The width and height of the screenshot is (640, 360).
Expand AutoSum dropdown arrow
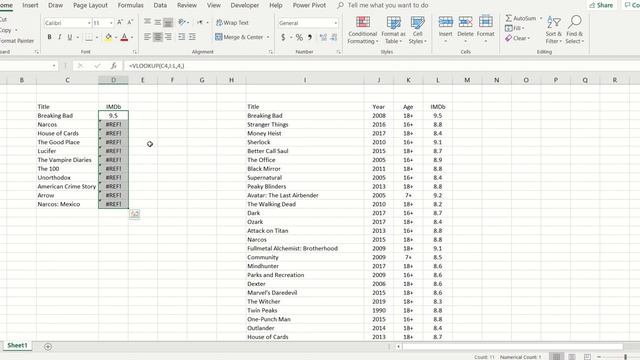coord(541,18)
